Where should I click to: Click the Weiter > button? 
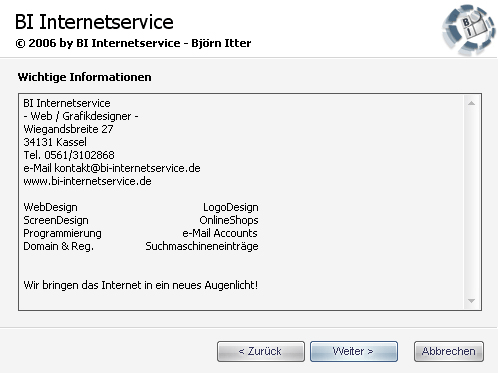(x=354, y=351)
